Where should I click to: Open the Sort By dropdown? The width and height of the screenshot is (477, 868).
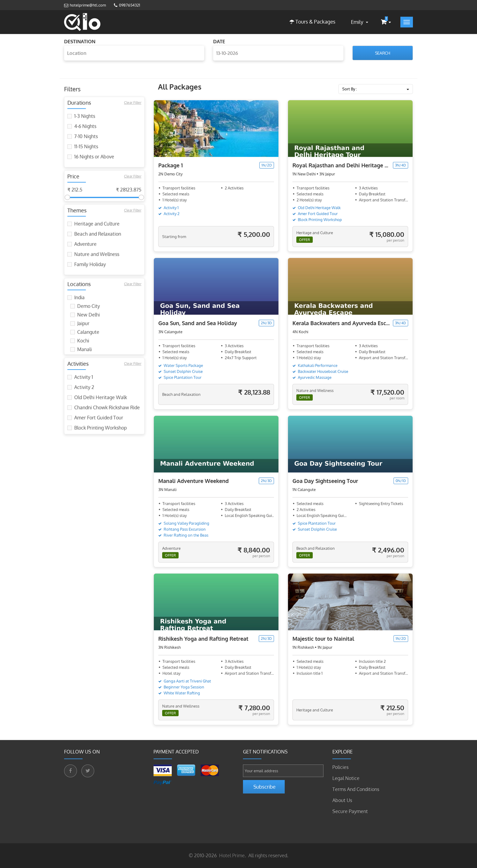point(375,89)
